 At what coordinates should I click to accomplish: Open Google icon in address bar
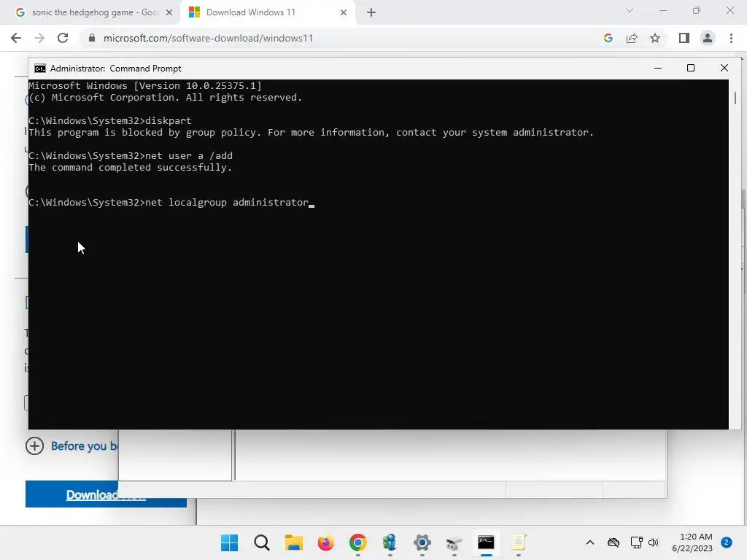[x=608, y=38]
